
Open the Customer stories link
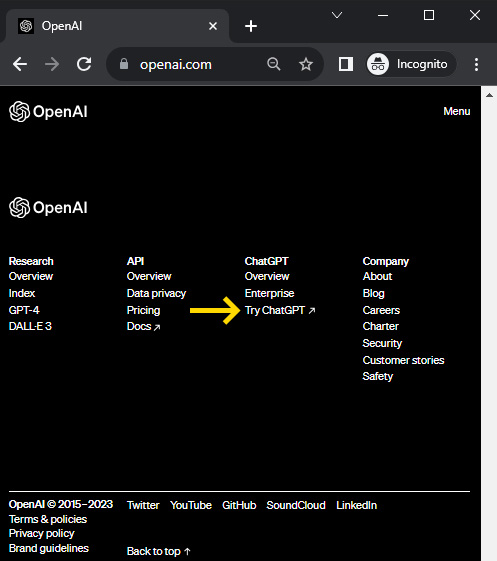pyautogui.click(x=403, y=360)
